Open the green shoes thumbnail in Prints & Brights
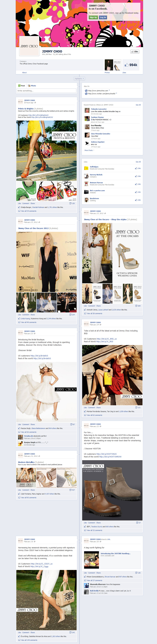This screenshot has width=157, height=644. tap(26, 191)
